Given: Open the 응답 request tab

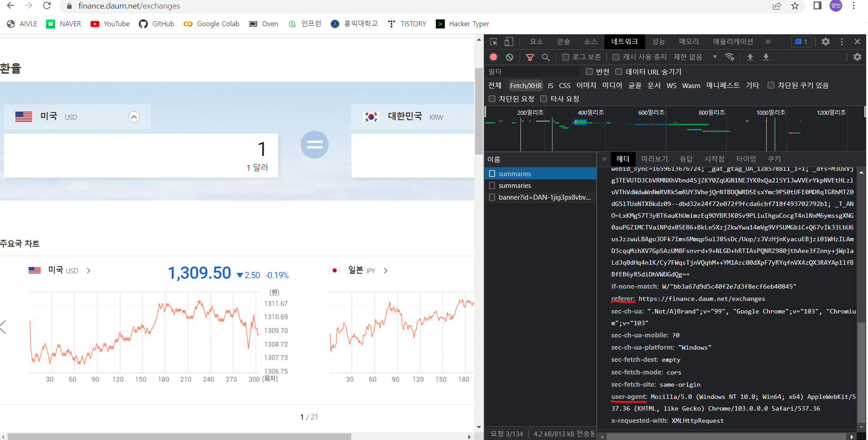Looking at the screenshot, I should [686, 159].
